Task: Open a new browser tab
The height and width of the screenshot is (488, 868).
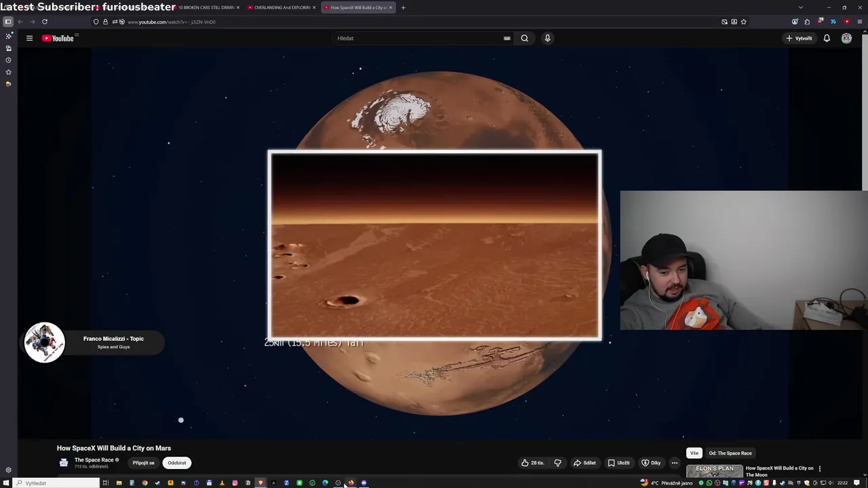Action: click(403, 7)
